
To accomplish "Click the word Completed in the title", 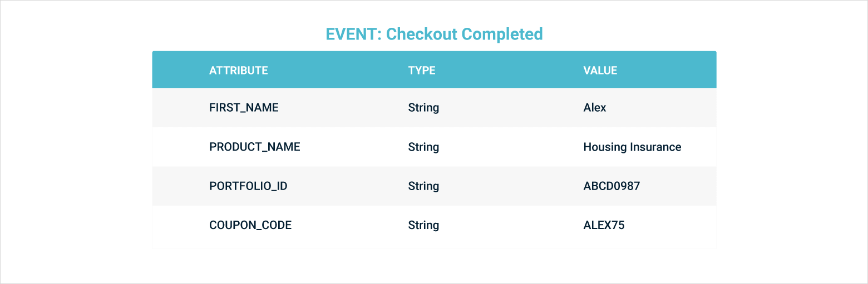I will coord(502,34).
